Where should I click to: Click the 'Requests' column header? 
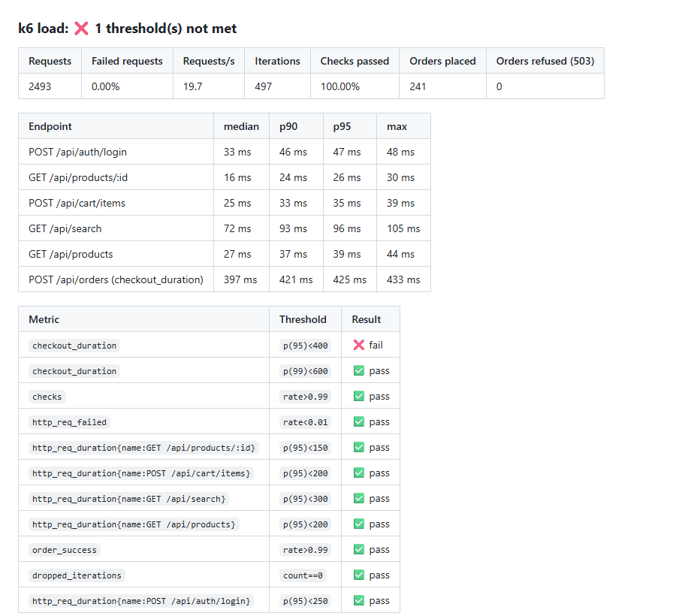point(50,61)
